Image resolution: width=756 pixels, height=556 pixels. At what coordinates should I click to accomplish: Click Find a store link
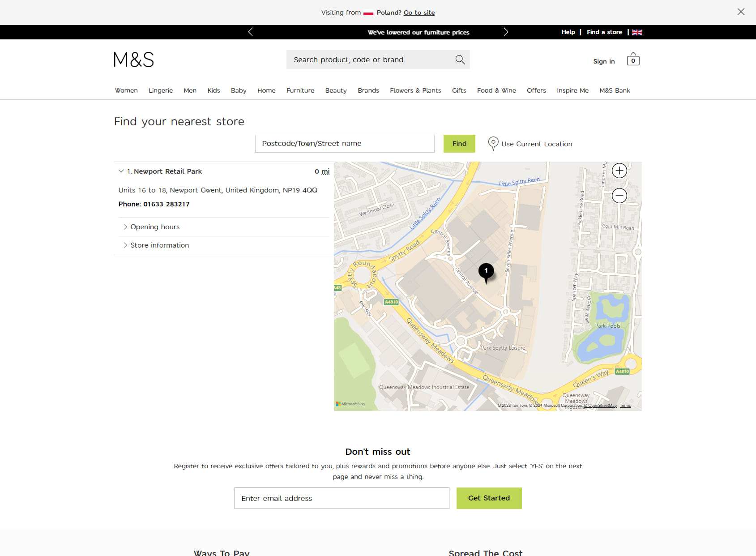604,32
